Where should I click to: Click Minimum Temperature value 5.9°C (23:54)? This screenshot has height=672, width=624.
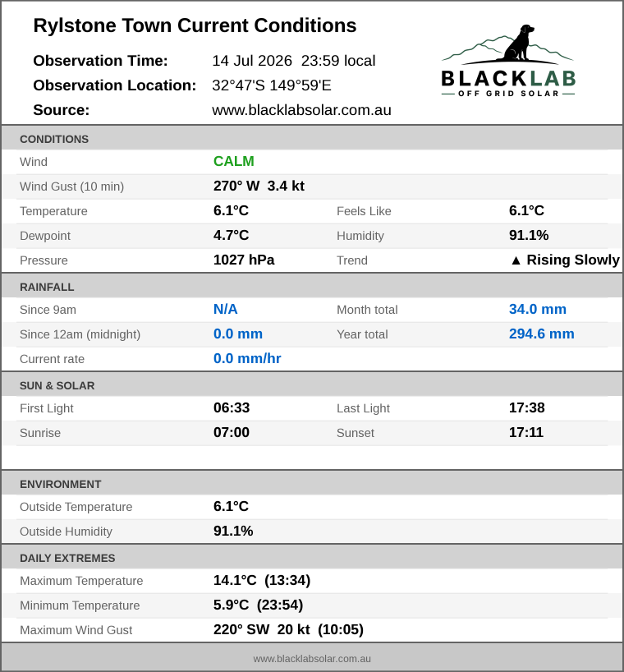click(x=258, y=605)
